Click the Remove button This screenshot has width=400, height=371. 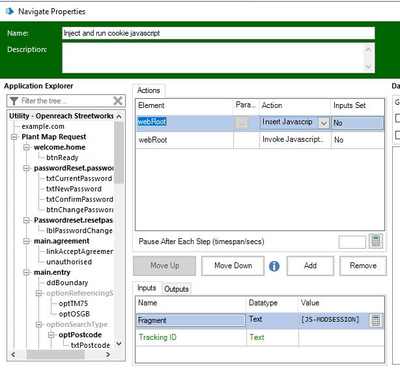click(x=363, y=266)
